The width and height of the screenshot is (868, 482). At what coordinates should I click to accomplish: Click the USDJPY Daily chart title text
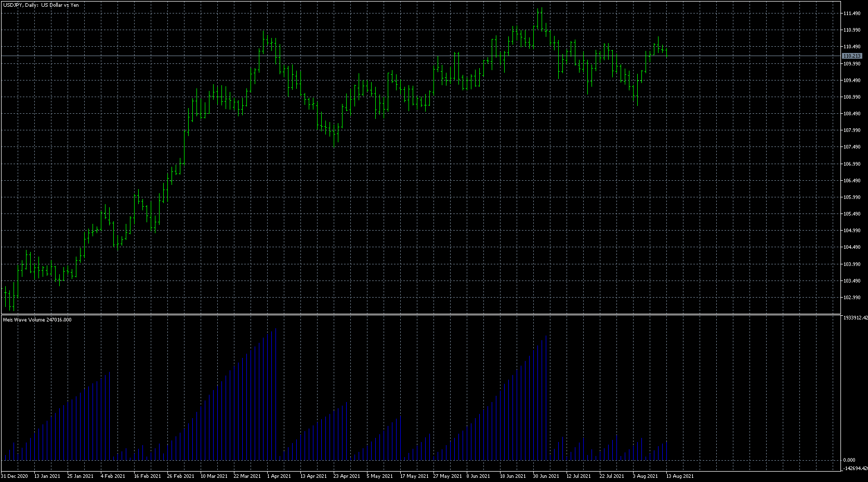click(41, 5)
